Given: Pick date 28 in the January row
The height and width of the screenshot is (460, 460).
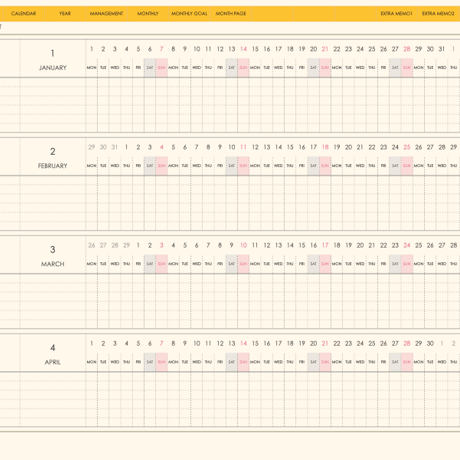Looking at the screenshot, I should 407,49.
